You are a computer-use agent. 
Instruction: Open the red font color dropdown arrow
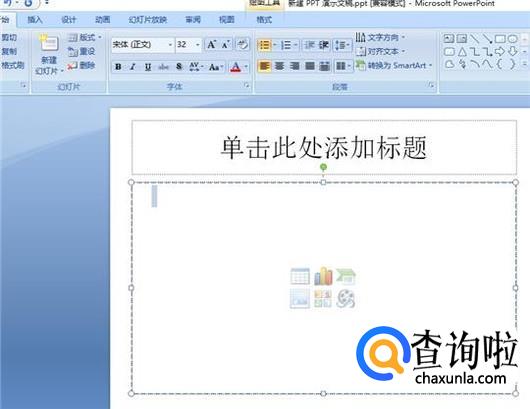[246, 67]
